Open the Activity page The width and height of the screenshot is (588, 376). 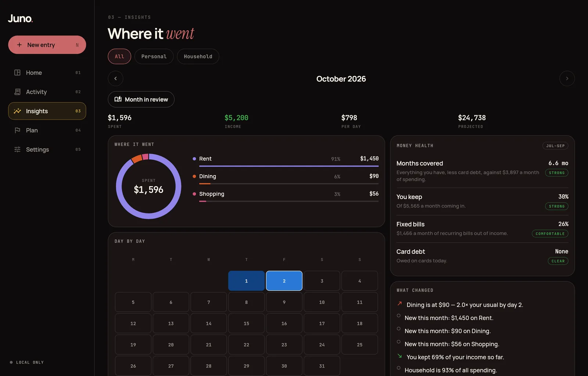pos(47,92)
